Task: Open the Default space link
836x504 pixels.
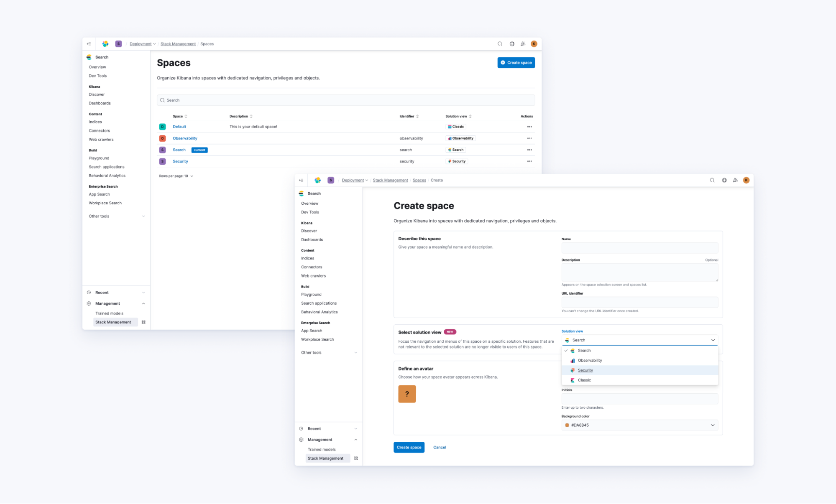Action: pos(179,127)
